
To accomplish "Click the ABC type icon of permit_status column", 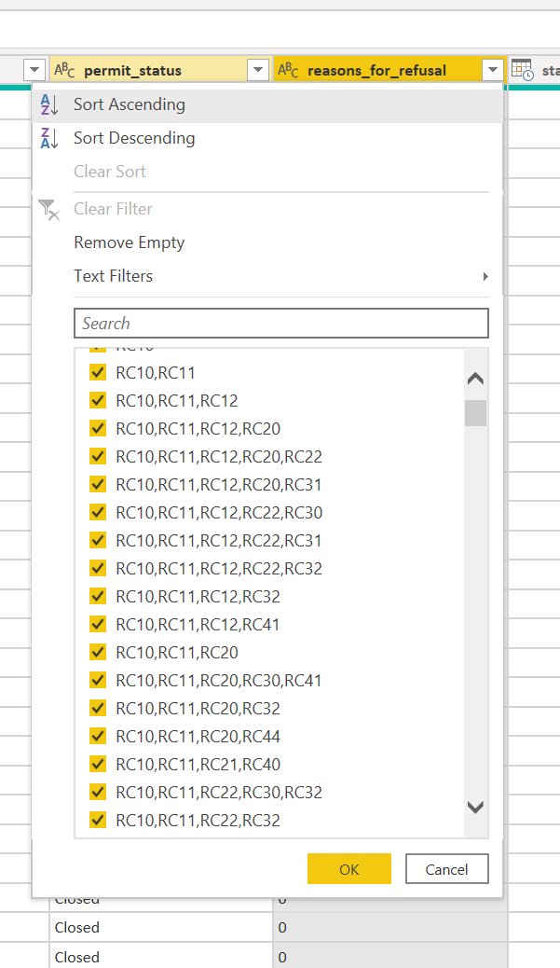I will point(64,70).
